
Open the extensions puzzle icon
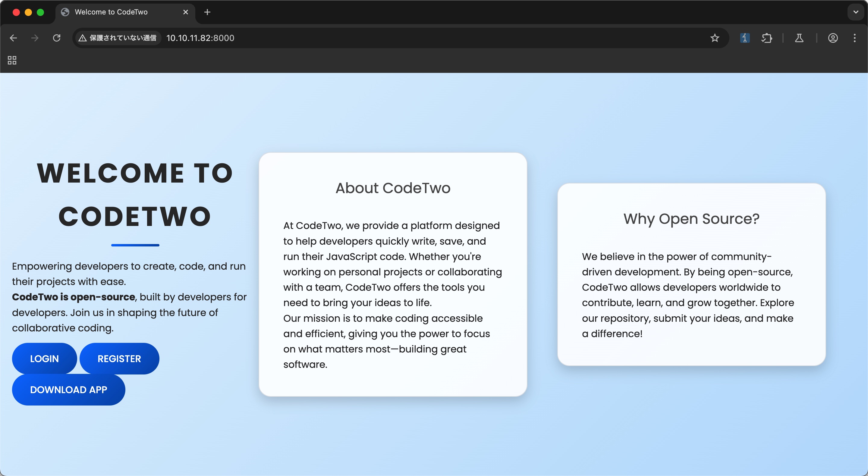point(766,38)
